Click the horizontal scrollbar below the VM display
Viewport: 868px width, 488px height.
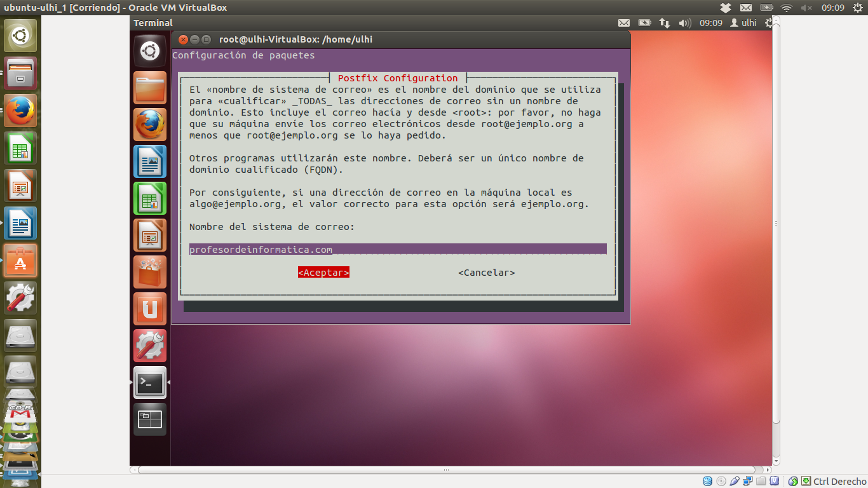click(x=445, y=470)
